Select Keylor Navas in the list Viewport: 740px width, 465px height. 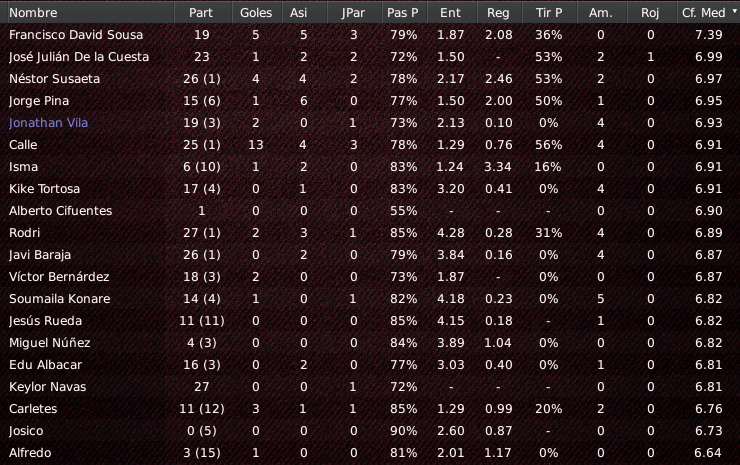tap(370, 387)
